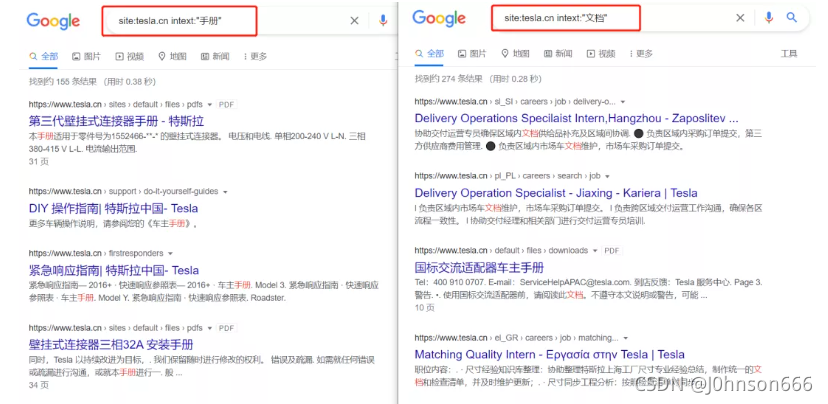This screenshot has width=828, height=404.
Task: Click text 找到约 155 条结果
Action: [63, 82]
